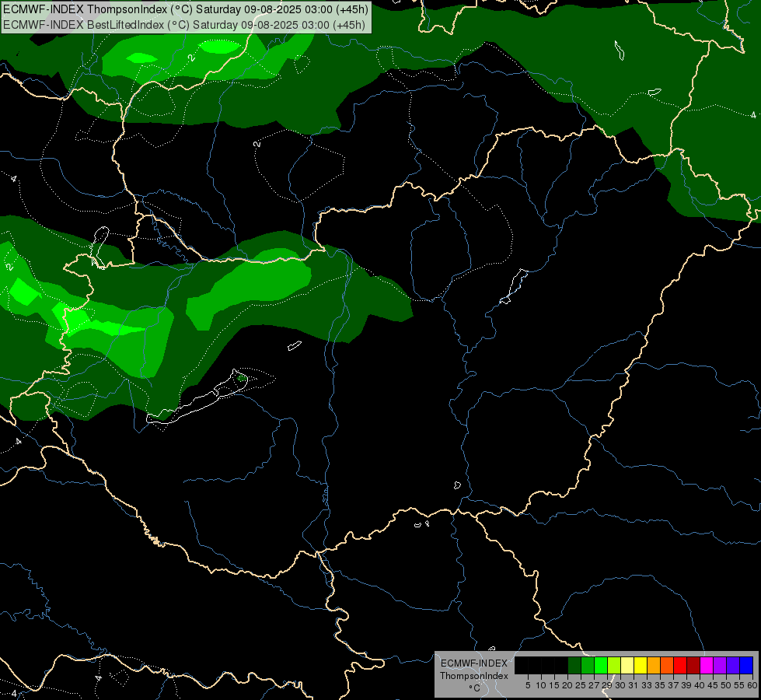Click the bright green 27–29 legend swatch
Screen dimensions: 761x700
(601, 665)
